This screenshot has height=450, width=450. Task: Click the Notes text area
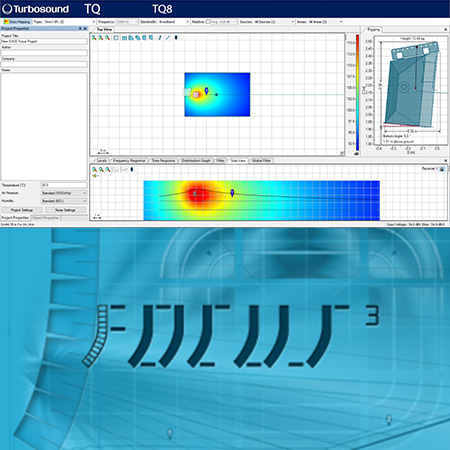tap(44, 126)
